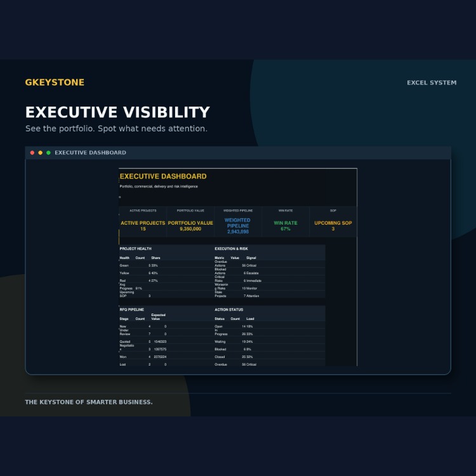Click the ACTION STATUS section title
Image resolution: width=476 pixels, height=476 pixels.
point(229,310)
